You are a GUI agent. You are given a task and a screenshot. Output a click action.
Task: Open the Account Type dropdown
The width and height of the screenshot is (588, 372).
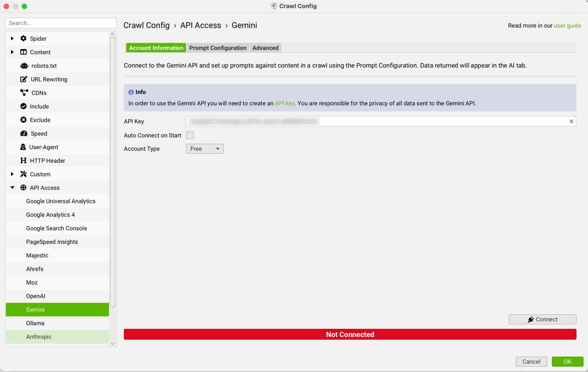coord(204,149)
